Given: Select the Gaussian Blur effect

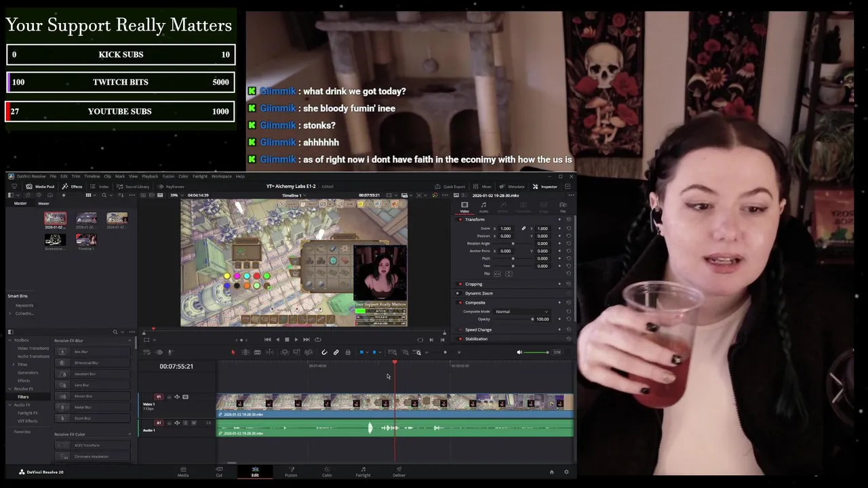Looking at the screenshot, I should (x=93, y=374).
